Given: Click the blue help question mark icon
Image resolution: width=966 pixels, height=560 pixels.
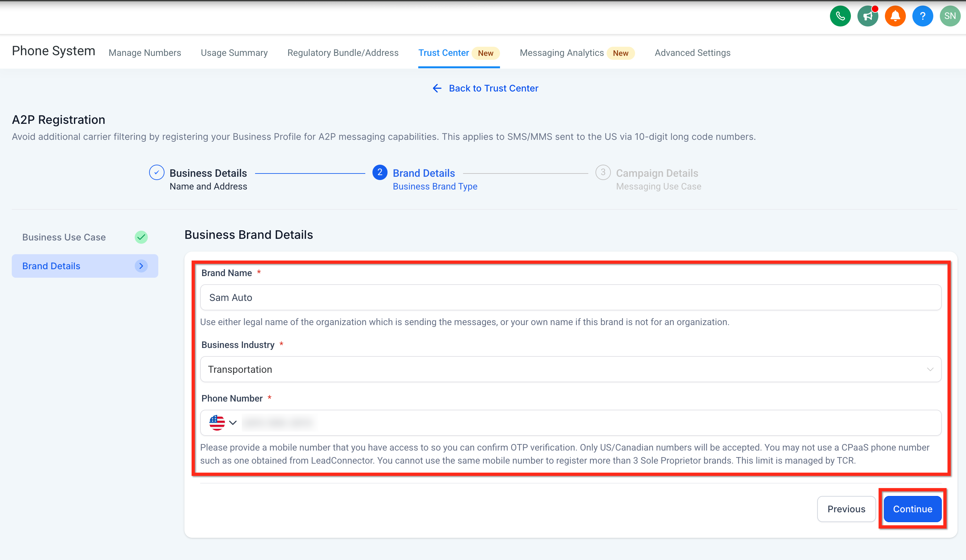Looking at the screenshot, I should pos(922,16).
